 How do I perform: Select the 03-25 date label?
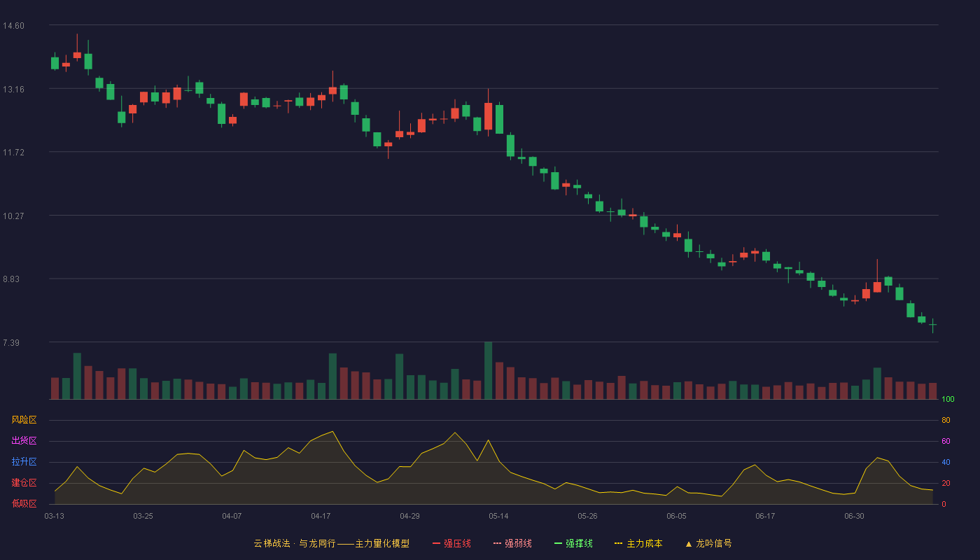(x=143, y=516)
